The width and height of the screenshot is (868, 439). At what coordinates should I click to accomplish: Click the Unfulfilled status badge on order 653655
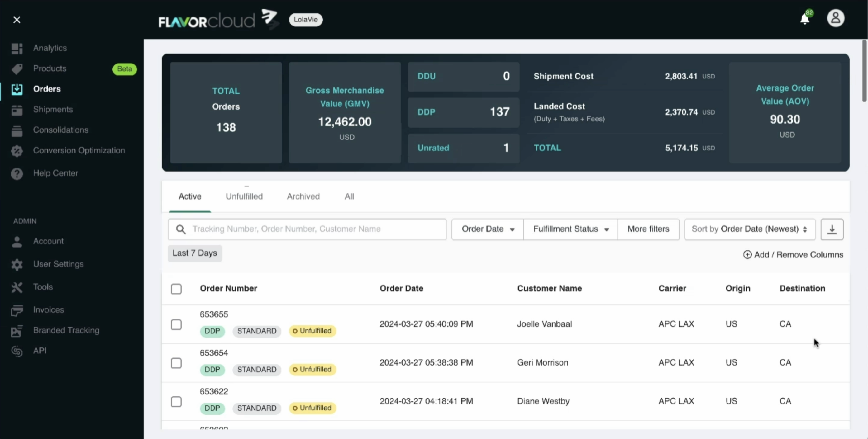[312, 331]
